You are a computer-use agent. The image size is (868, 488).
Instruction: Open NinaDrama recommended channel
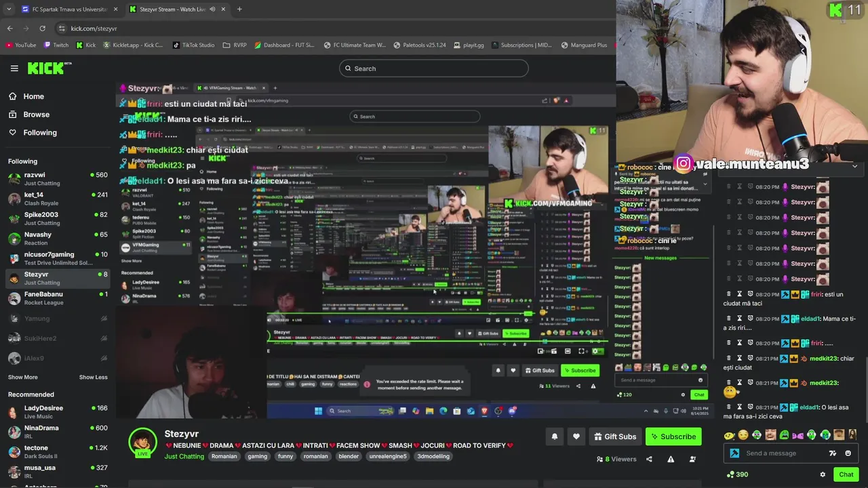[58, 432]
